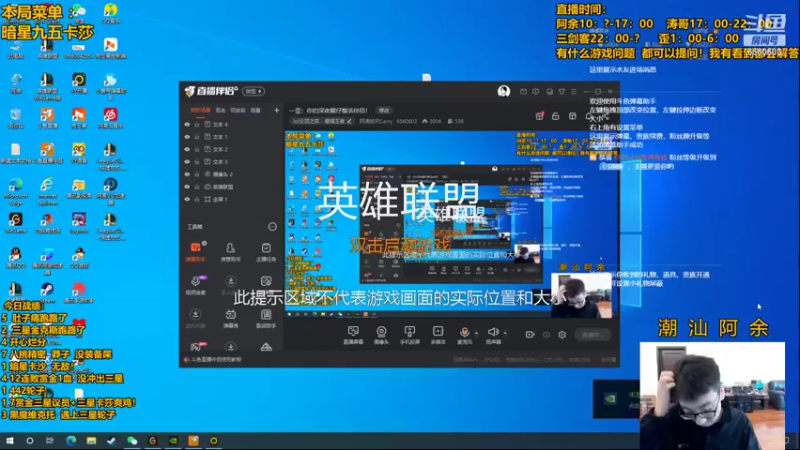Screen dimensions: 800x450
Task: Select the first orange scene tab
Action: tap(200, 110)
